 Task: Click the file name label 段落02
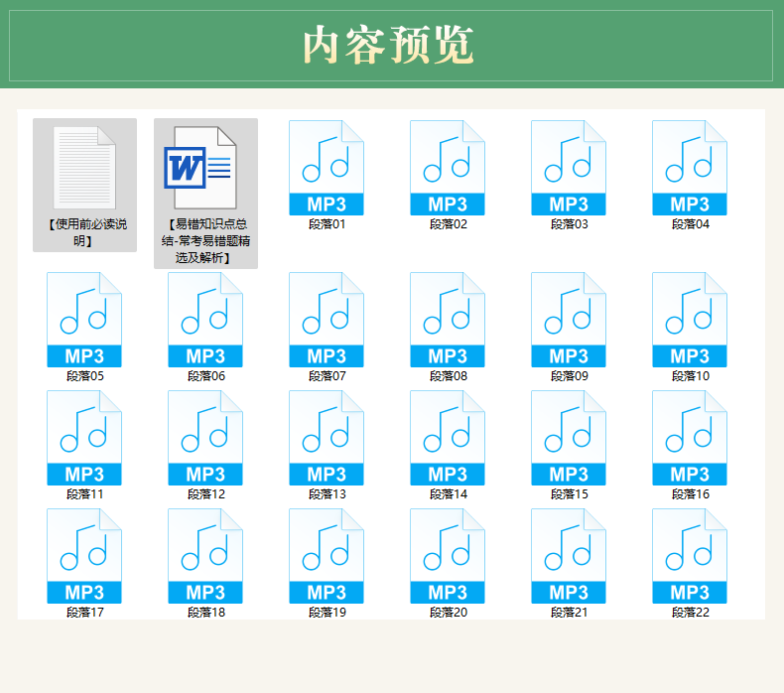click(x=448, y=224)
